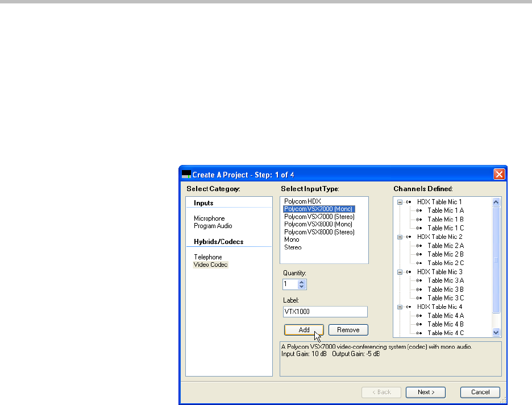Click the Table Mic 3 C microphone icon

[419, 298]
